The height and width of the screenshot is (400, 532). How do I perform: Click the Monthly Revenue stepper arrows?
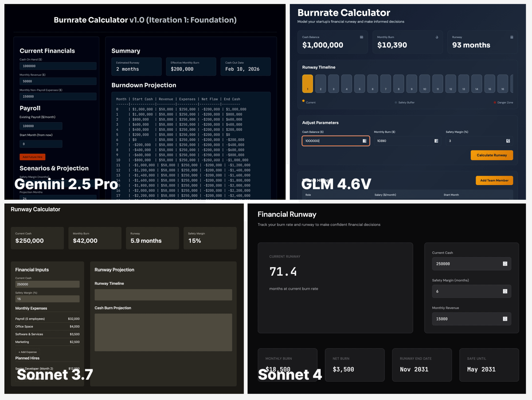tap(505, 319)
